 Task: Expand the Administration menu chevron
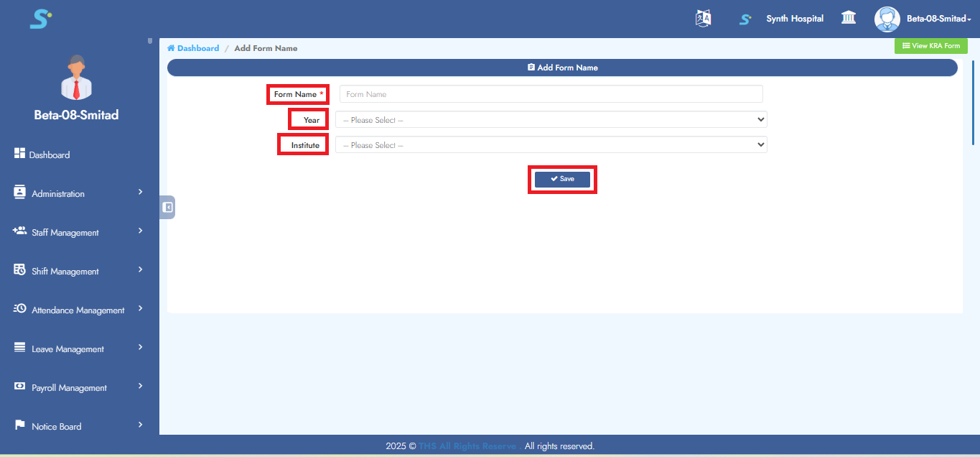pyautogui.click(x=141, y=193)
